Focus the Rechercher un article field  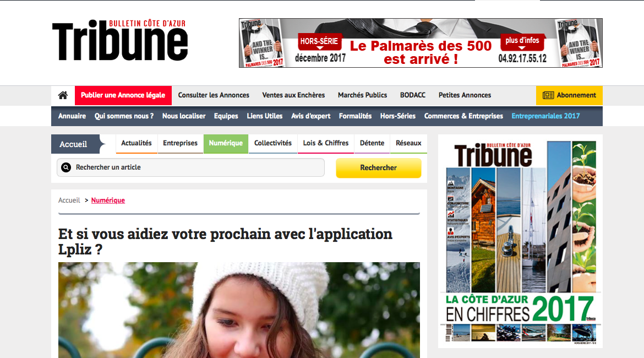pos(190,167)
